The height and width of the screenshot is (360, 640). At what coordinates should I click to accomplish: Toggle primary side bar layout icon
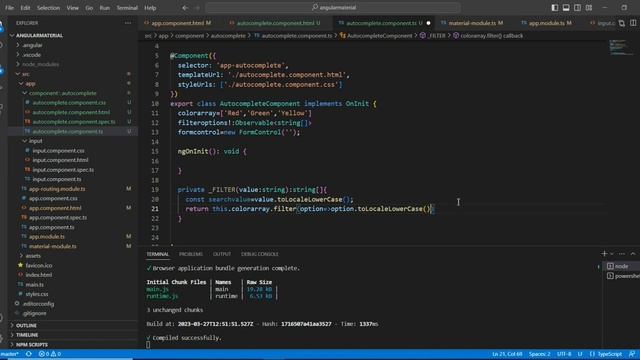(554, 8)
